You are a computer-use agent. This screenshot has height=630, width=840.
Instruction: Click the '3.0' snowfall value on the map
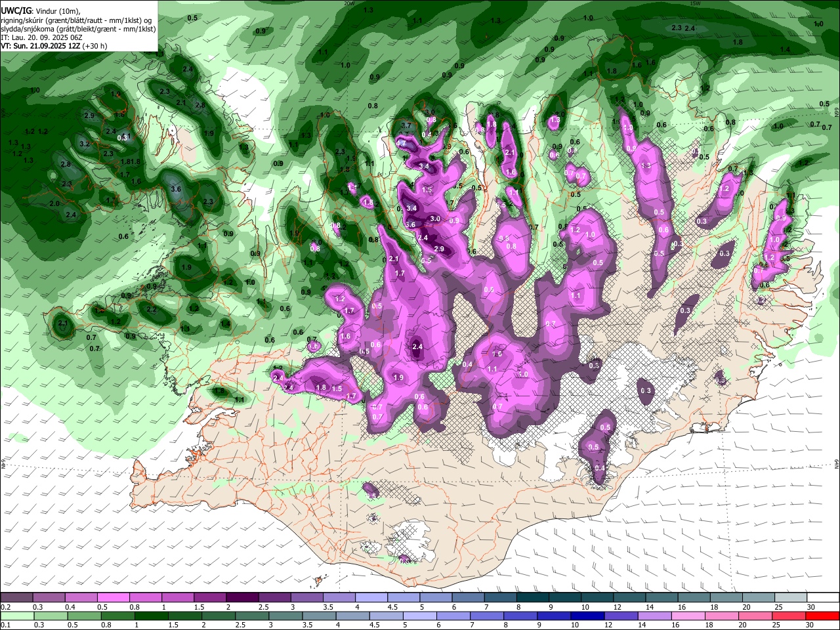point(435,219)
